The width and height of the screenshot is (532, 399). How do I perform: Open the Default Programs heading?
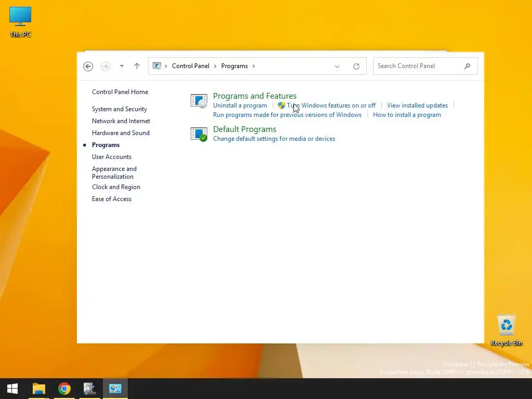coord(245,129)
